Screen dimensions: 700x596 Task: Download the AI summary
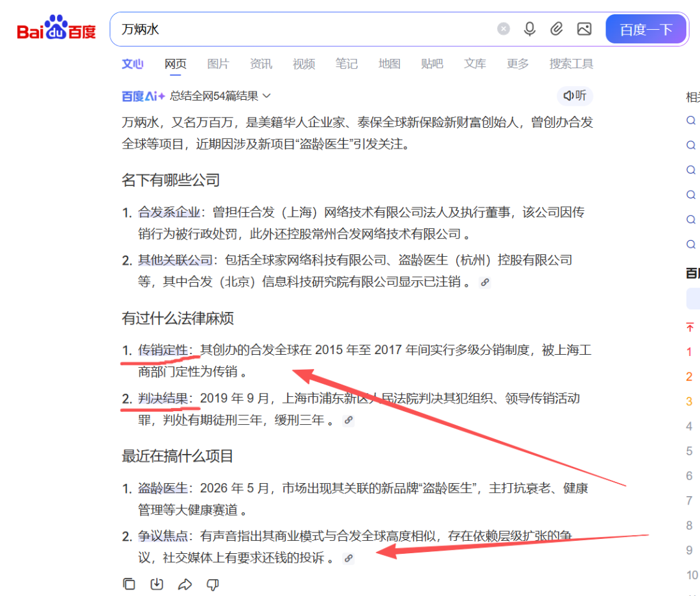(x=157, y=584)
